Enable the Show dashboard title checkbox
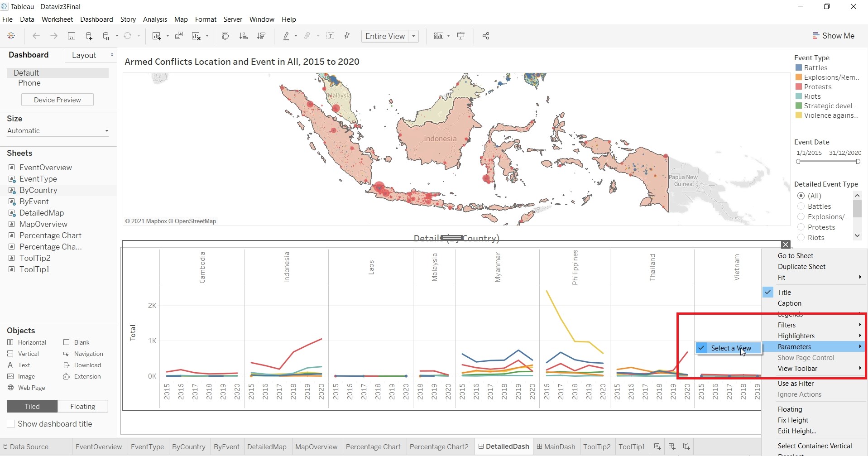The width and height of the screenshot is (868, 456). coord(11,424)
